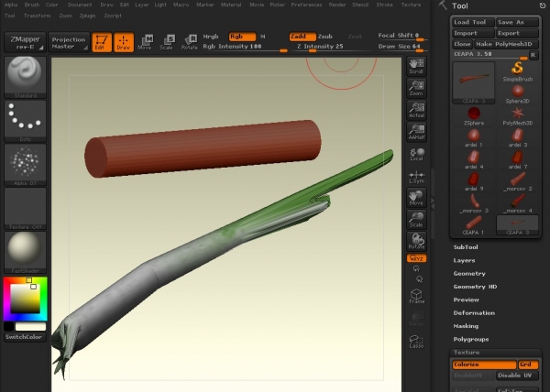Click the right shelf Move icon
550x392 pixels.
point(416,198)
